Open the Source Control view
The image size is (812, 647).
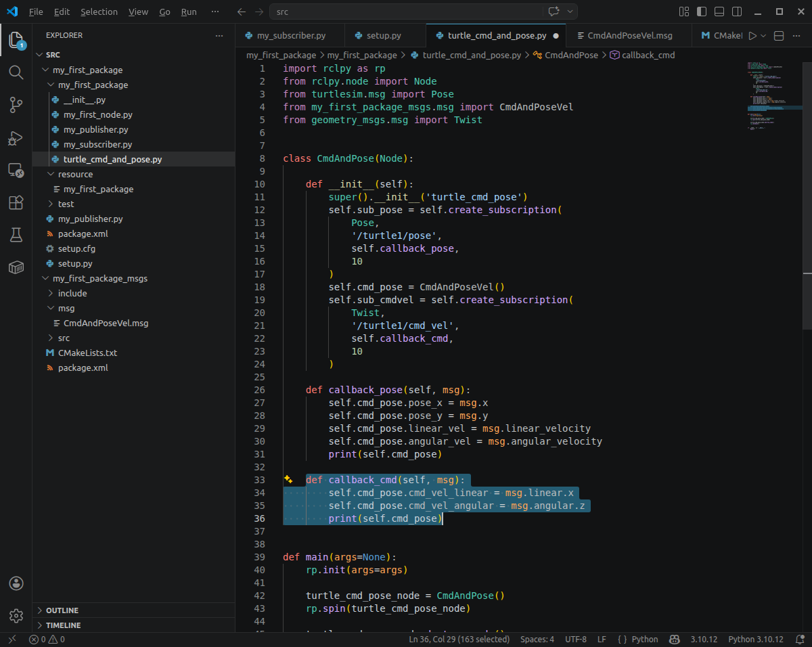(x=16, y=104)
